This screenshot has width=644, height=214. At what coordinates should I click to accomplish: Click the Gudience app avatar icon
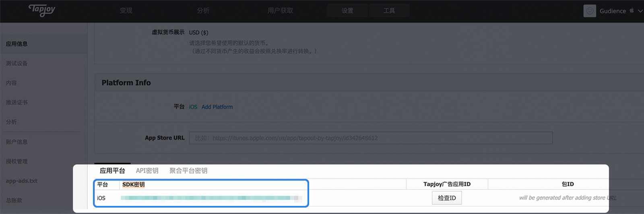click(590, 11)
